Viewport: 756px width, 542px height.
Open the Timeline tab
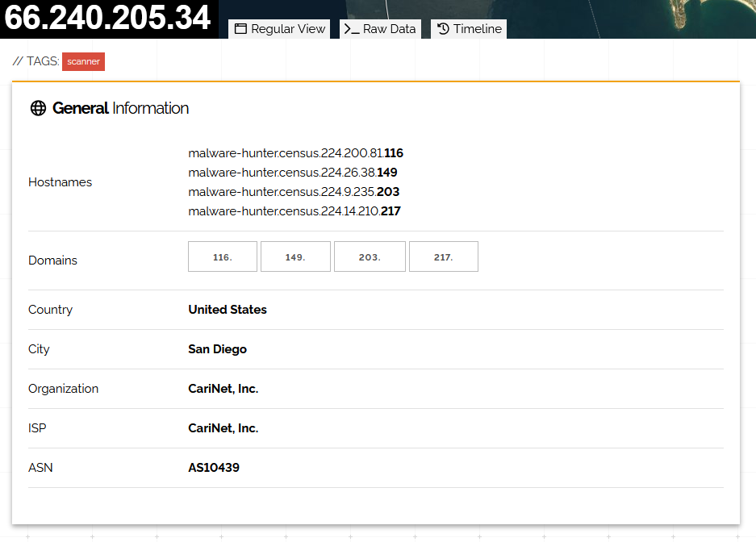[469, 29]
